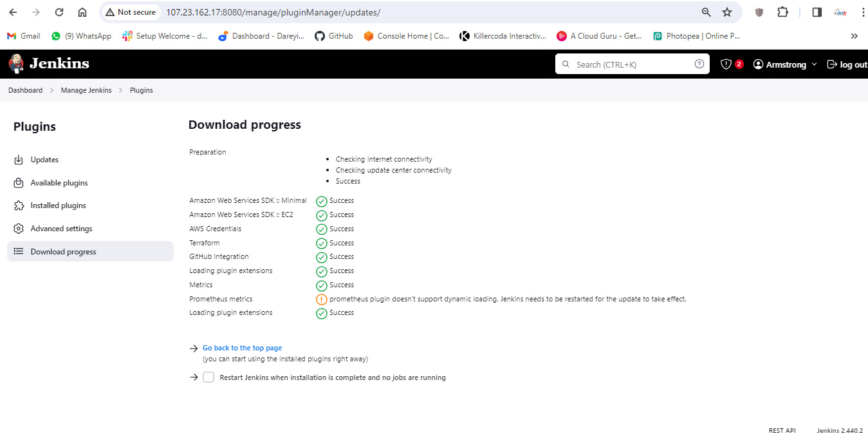Click the browser home icon
Image resolution: width=868 pixels, height=447 pixels.
pyautogui.click(x=82, y=12)
